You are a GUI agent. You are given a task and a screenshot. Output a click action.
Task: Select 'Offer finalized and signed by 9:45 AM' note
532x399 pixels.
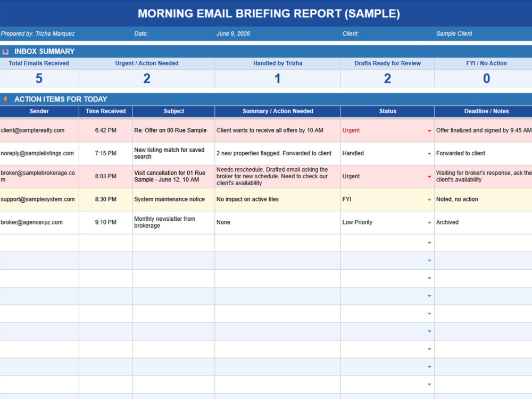tap(483, 131)
